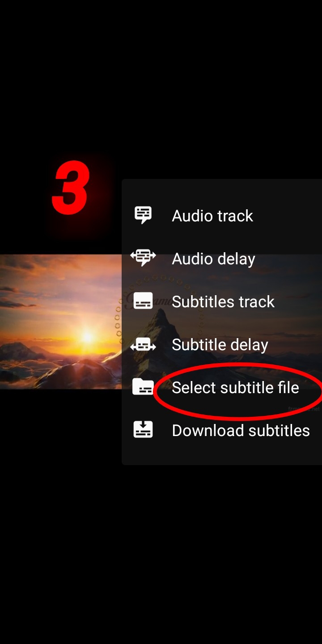Click the fzmovies.net watermark text

click(x=304, y=409)
